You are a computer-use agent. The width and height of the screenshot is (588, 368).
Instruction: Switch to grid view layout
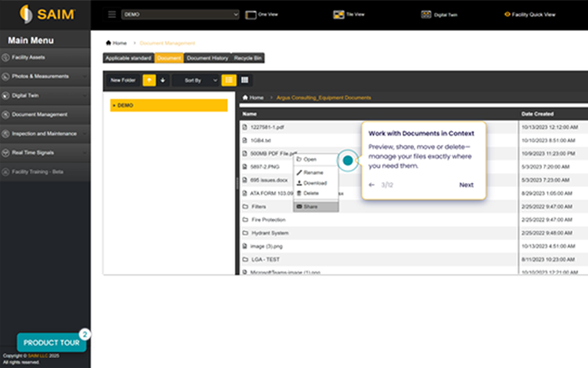coord(244,80)
